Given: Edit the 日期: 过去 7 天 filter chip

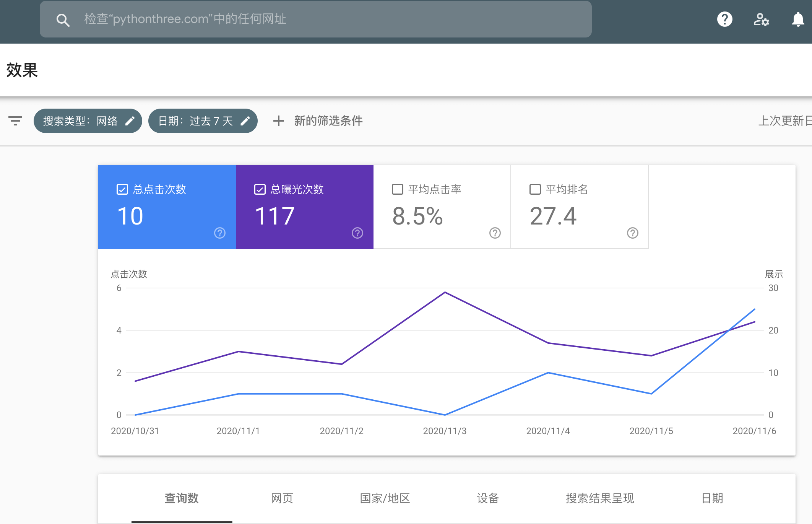Looking at the screenshot, I should [203, 121].
